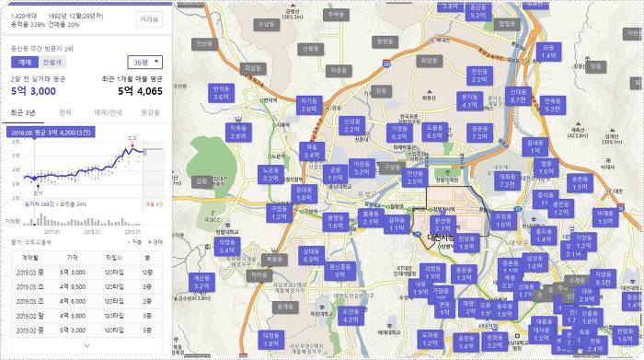Open the 대화동 7.2천 map marker
The height and width of the screenshot is (360, 644).
(x=507, y=180)
